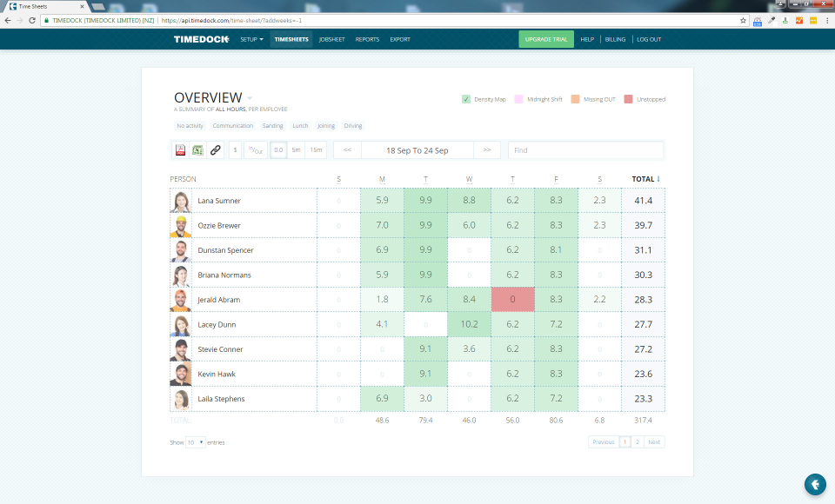The width and height of the screenshot is (835, 504).
Task: Click Briana Normans' avatar
Action: point(181,275)
